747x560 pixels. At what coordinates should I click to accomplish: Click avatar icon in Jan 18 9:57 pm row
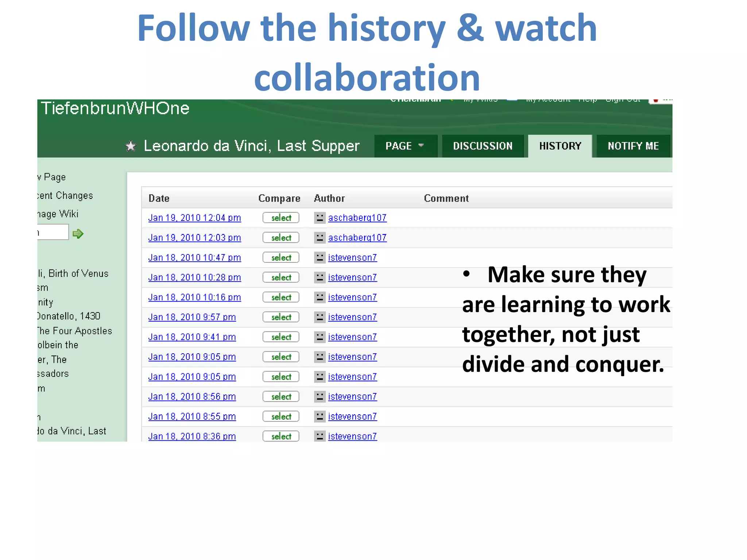[x=320, y=317]
